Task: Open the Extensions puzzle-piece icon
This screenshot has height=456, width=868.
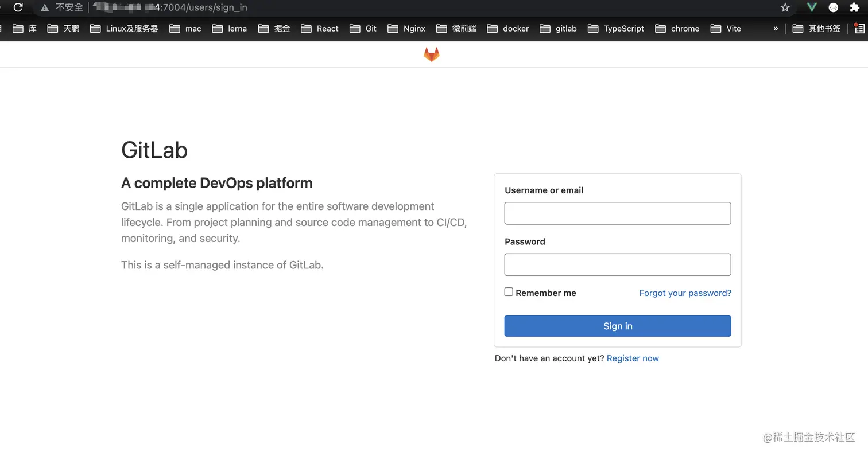Action: tap(854, 7)
